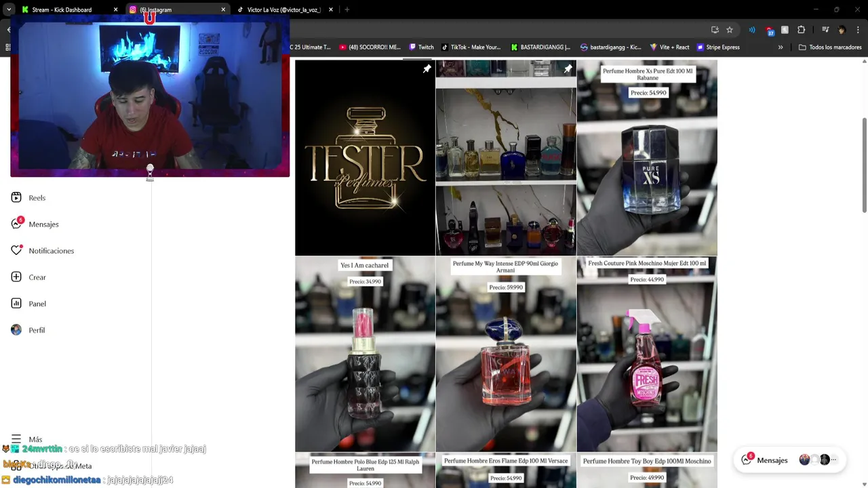
Task: Click the gray K extension icon
Action: coord(785,30)
